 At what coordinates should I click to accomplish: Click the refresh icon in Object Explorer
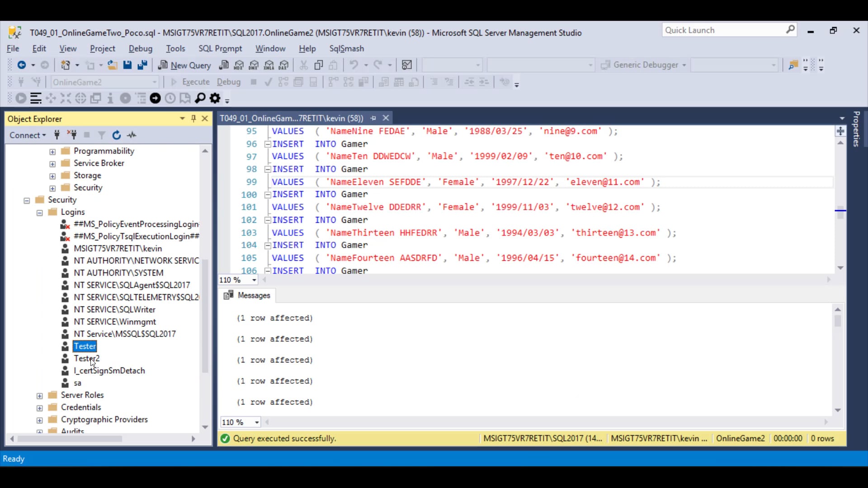(117, 135)
